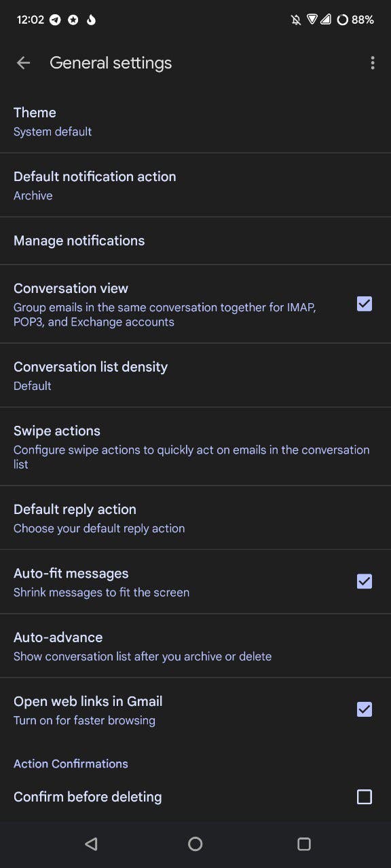Uncheck Open web links in Gmail
Screen dimensions: 391x868
pyautogui.click(x=365, y=709)
